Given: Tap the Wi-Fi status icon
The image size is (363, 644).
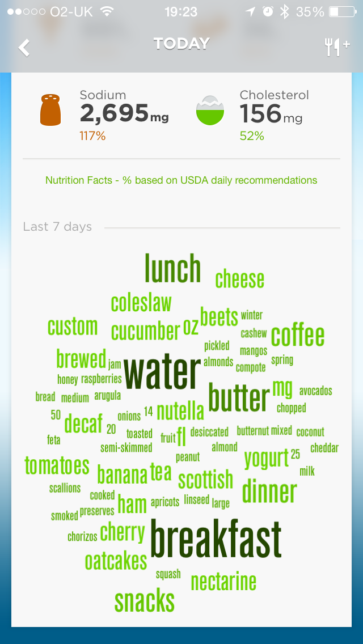Looking at the screenshot, I should pos(106,11).
